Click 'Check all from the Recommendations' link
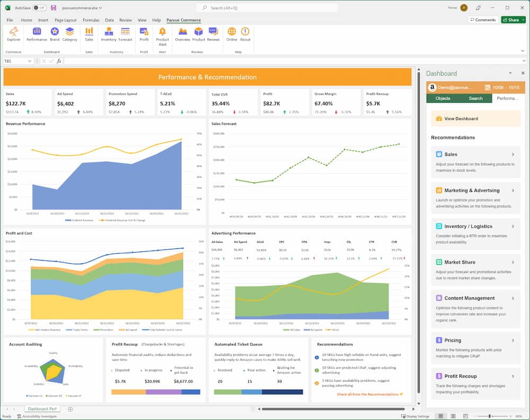Screen dimensions: 530x420 click(x=369, y=394)
